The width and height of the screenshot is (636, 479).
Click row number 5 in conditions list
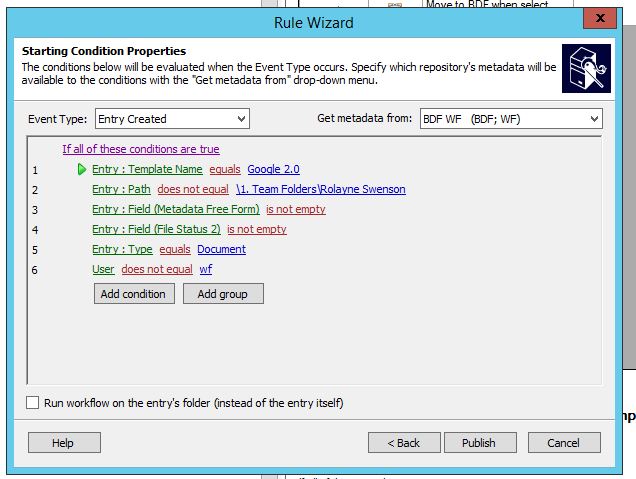(35, 249)
